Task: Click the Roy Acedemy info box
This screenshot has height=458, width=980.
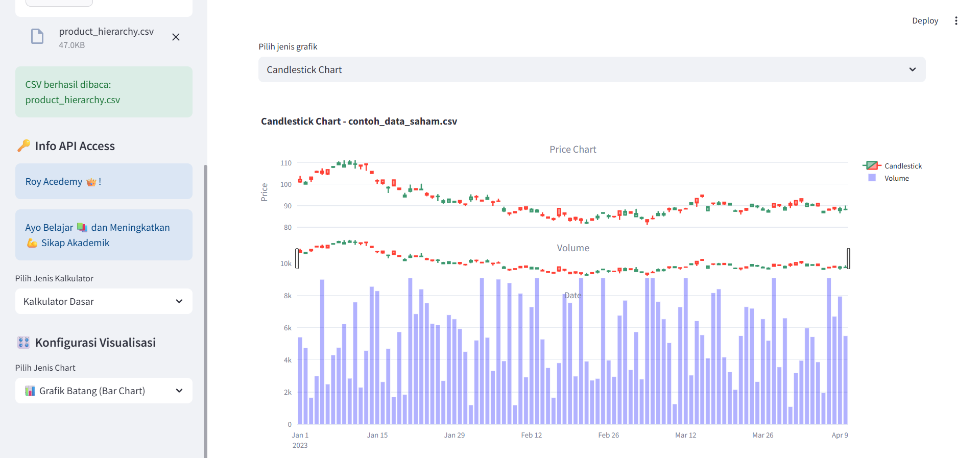Action: 104,182
